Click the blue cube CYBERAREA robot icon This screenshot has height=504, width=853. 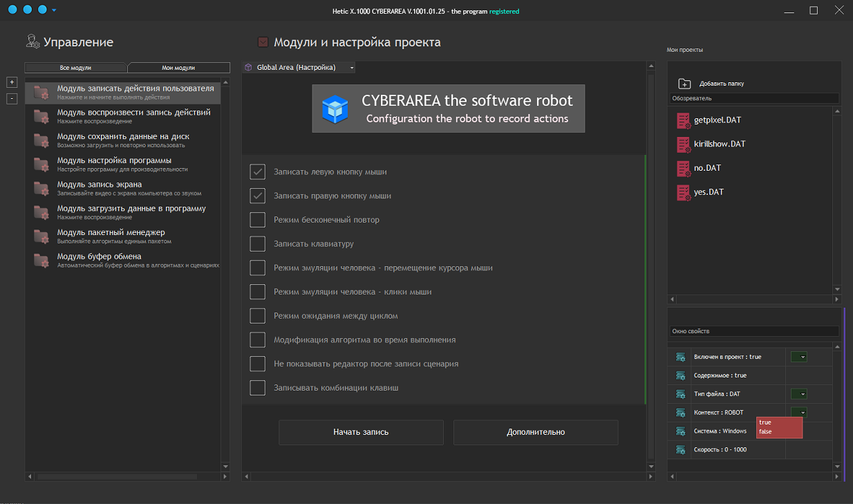coord(335,109)
